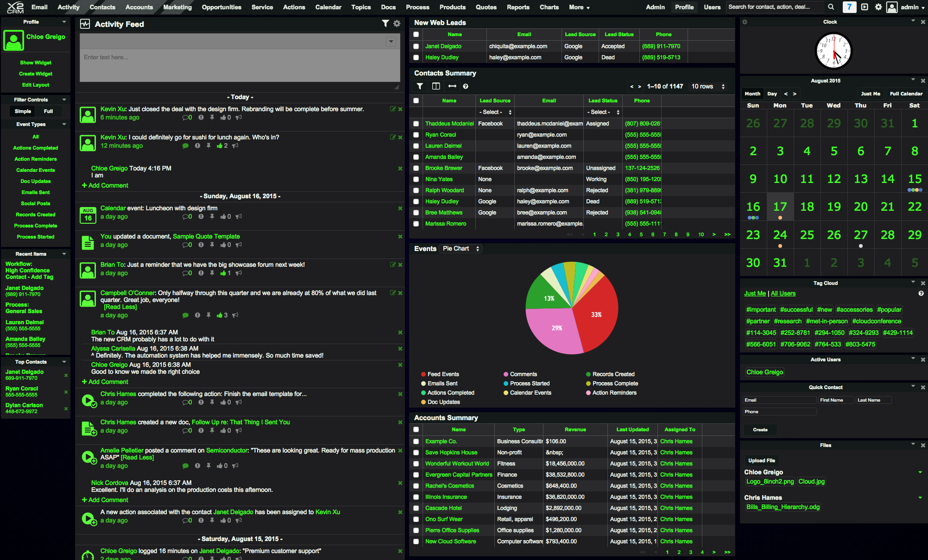Viewport: 928px width, 560px height.
Task: Expand the More menu in top navigation
Action: (x=579, y=7)
